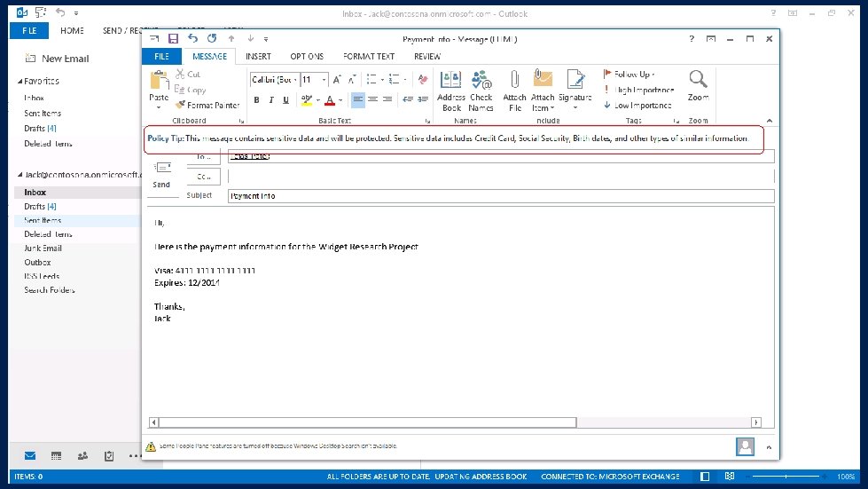Copy selected text

(x=191, y=89)
